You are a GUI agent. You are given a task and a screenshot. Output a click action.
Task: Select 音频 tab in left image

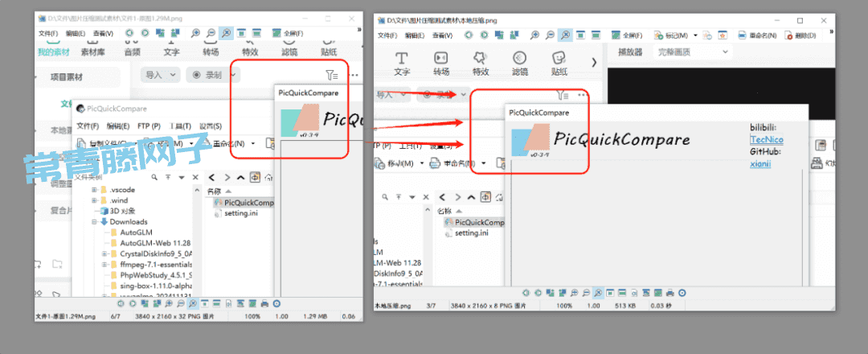tap(133, 52)
